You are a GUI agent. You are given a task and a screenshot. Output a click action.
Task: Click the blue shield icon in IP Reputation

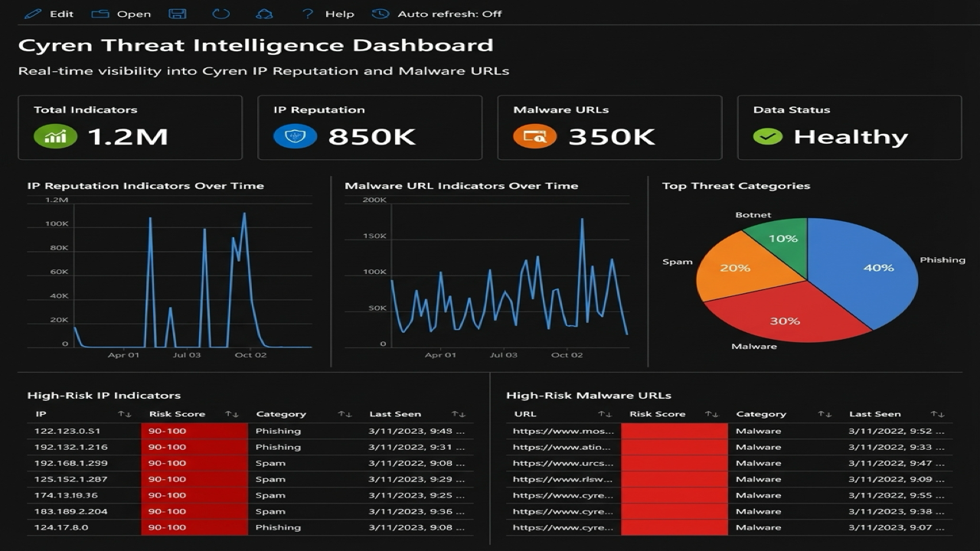(295, 136)
